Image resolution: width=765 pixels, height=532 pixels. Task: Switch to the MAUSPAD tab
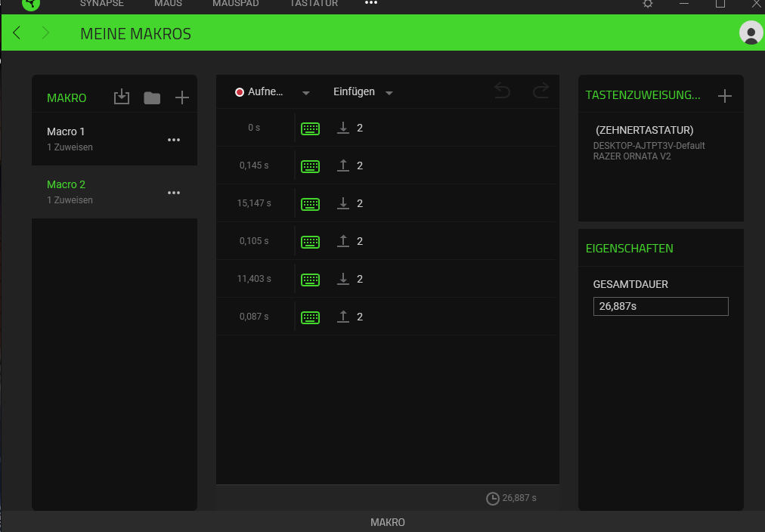(x=236, y=4)
